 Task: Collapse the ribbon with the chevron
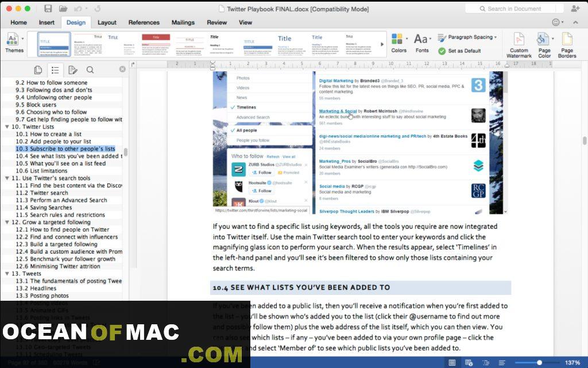click(x=575, y=22)
